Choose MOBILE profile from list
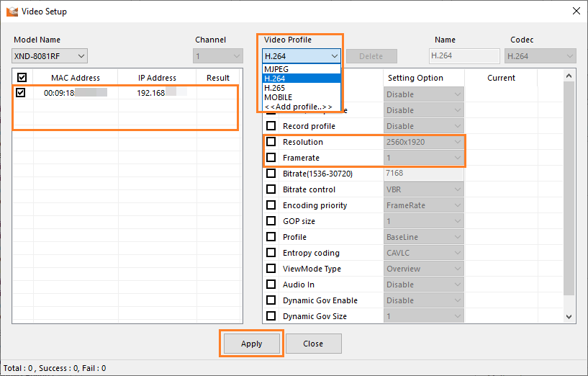The image size is (588, 376). (x=302, y=97)
